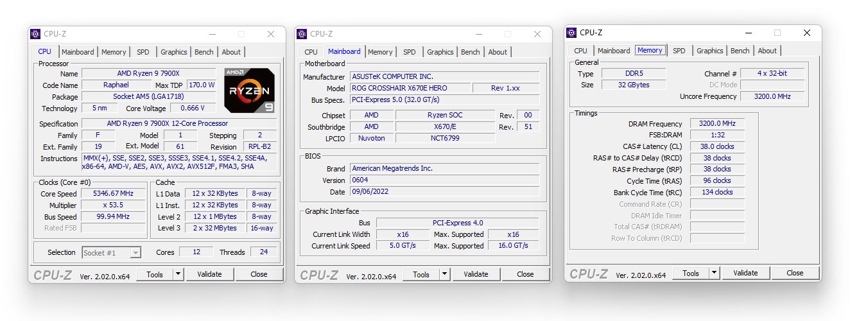Click the CPU-Z app icon in right window
The width and height of the screenshot is (868, 321).
571,33
